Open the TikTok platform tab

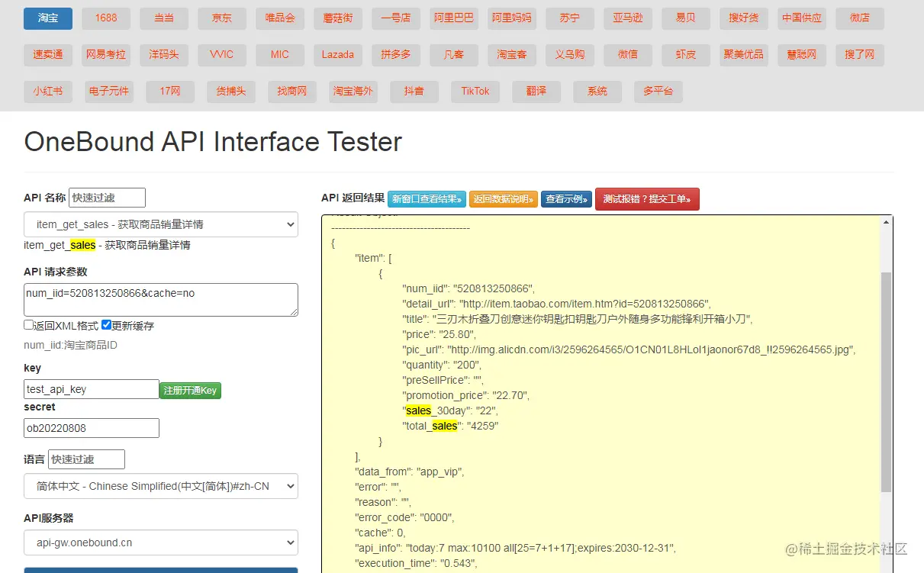475,92
